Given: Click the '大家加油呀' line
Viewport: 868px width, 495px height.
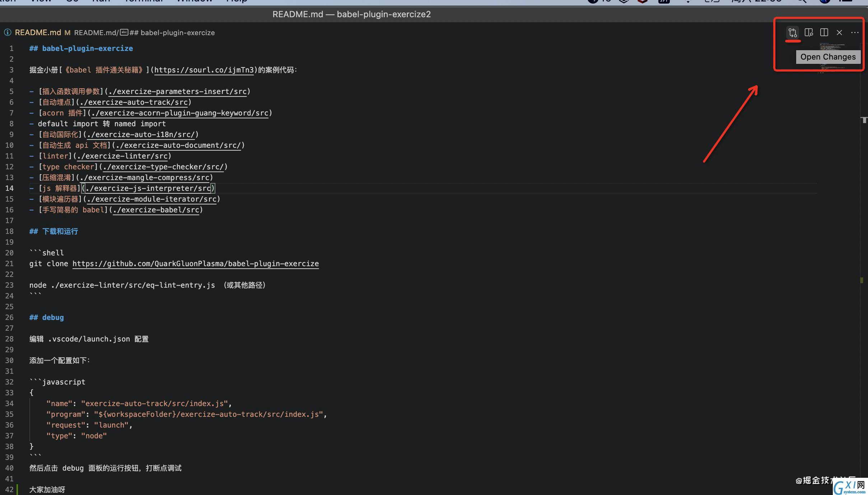Looking at the screenshot, I should tap(47, 490).
